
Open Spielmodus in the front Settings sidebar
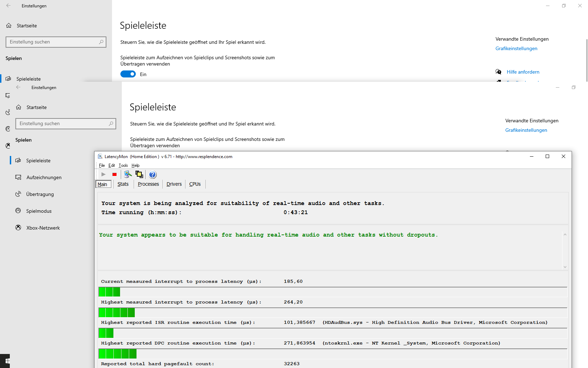tap(39, 211)
